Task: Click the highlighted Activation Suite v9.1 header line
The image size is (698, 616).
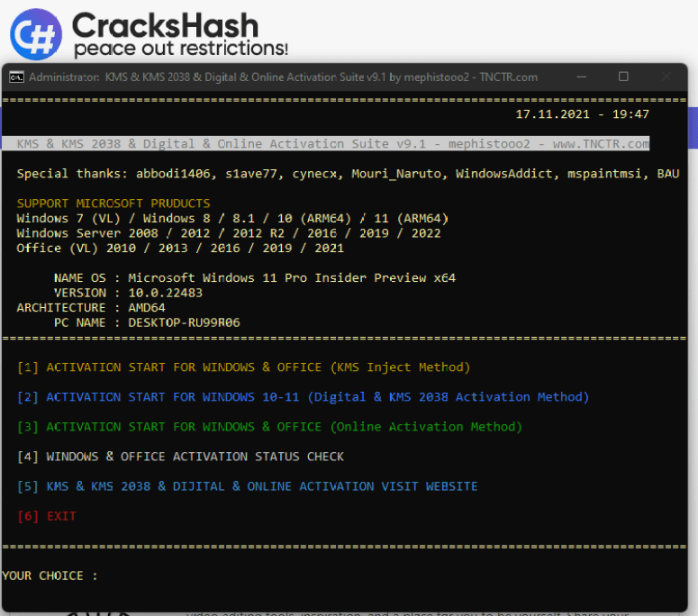Action: pyautogui.click(x=332, y=144)
